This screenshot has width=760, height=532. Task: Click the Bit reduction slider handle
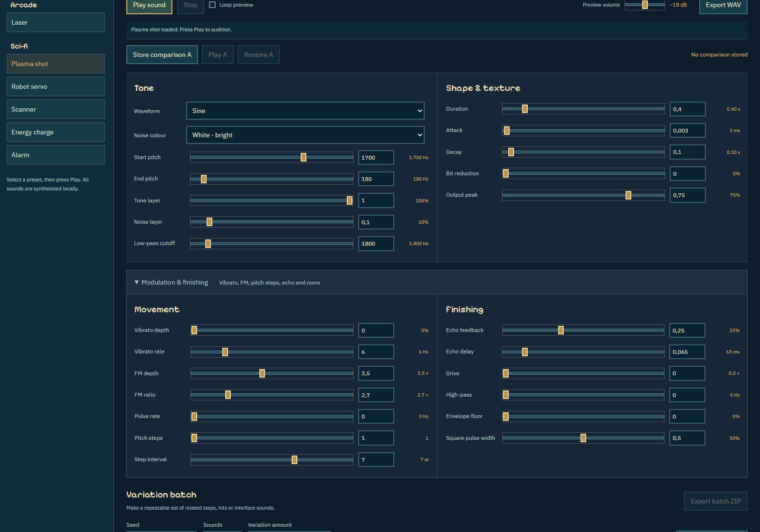coord(506,173)
